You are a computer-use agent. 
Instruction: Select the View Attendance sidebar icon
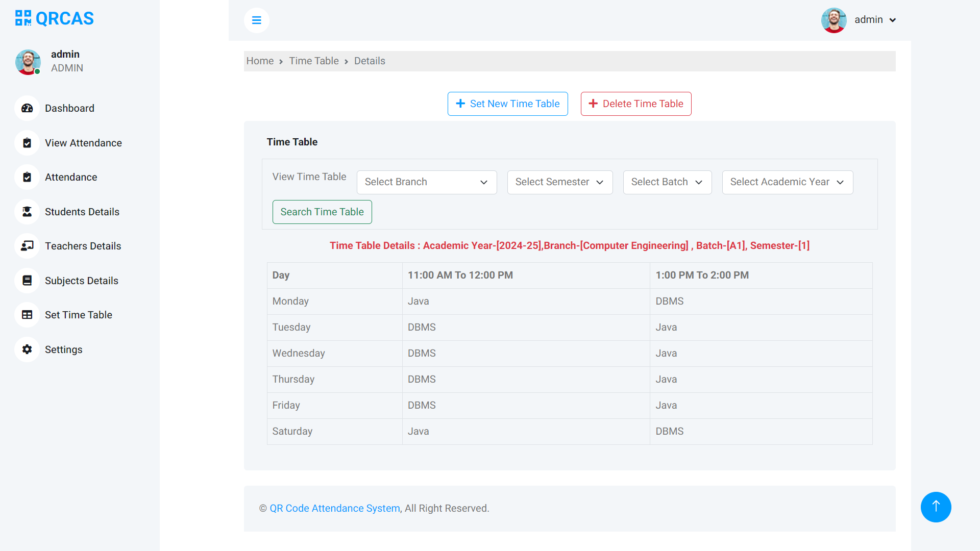pos(27,143)
